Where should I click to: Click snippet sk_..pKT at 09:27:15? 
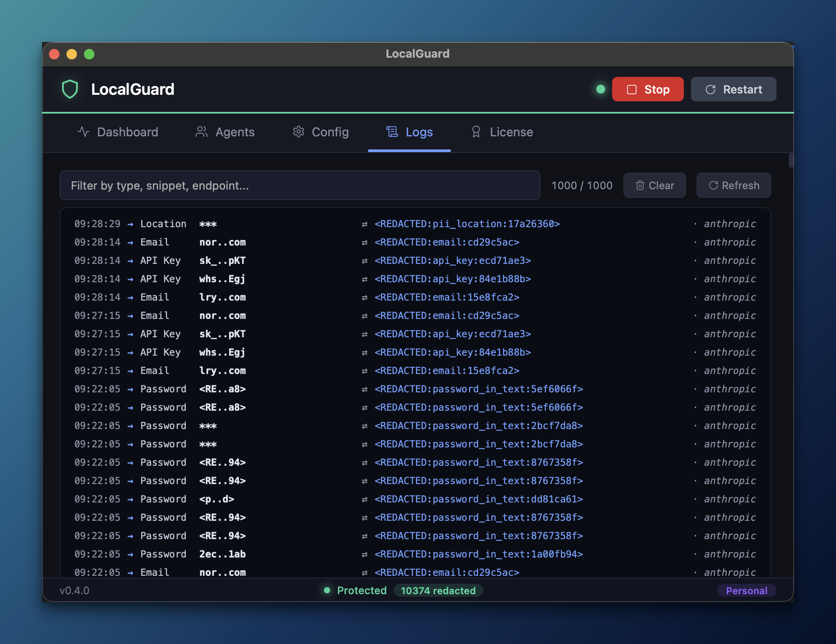(x=222, y=334)
